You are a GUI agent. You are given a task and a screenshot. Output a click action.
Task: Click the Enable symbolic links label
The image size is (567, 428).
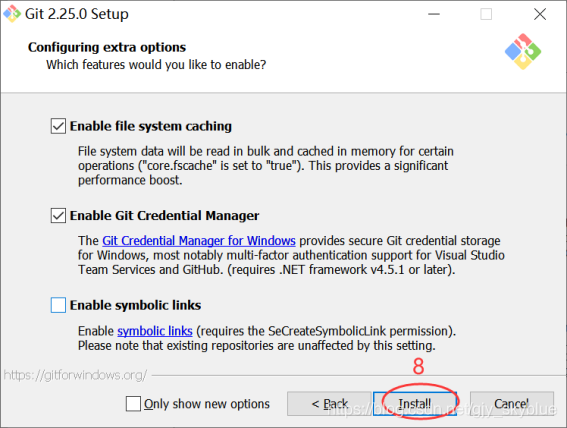[x=136, y=305]
